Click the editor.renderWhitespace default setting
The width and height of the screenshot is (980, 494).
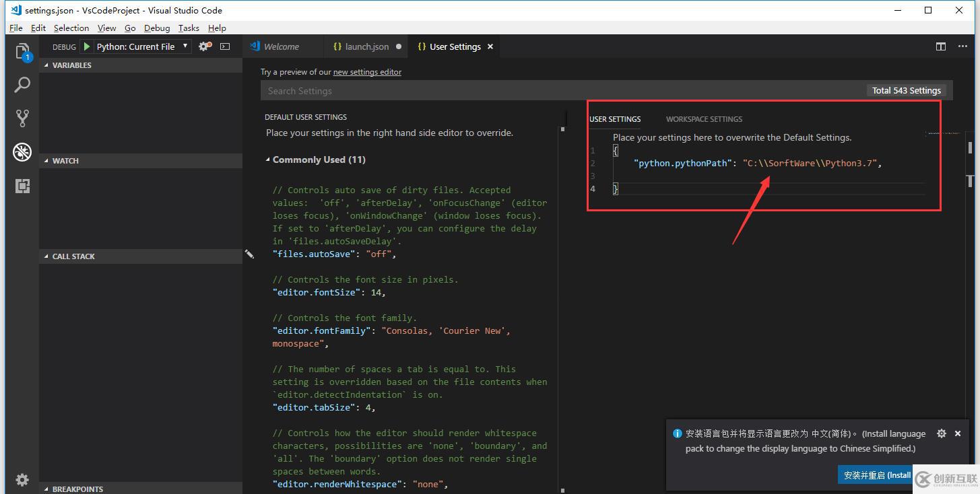360,484
